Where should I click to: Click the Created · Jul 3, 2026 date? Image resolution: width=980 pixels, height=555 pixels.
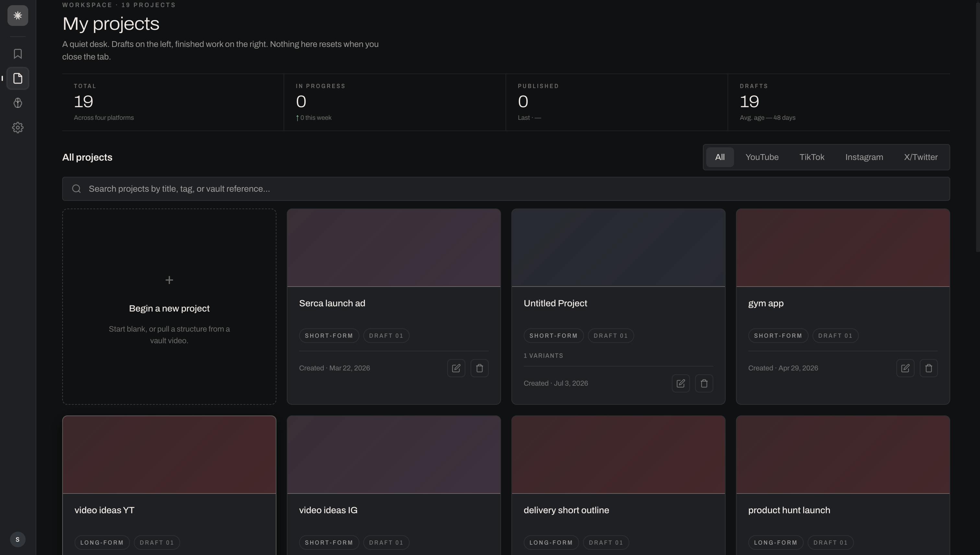click(556, 383)
